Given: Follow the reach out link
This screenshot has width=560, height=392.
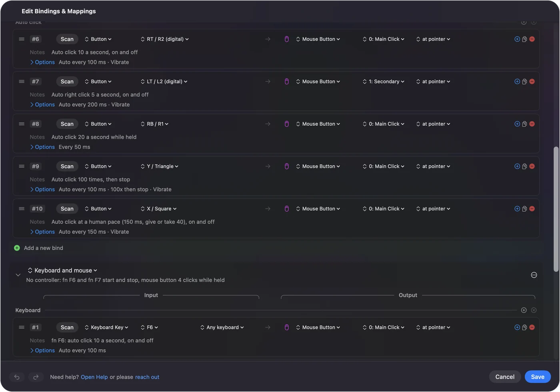Looking at the screenshot, I should (x=147, y=377).
